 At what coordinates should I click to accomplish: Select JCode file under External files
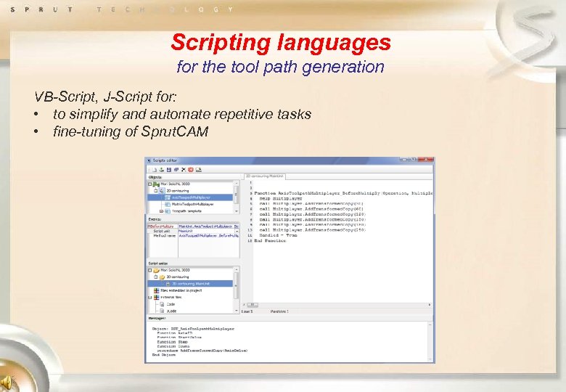coord(171,311)
